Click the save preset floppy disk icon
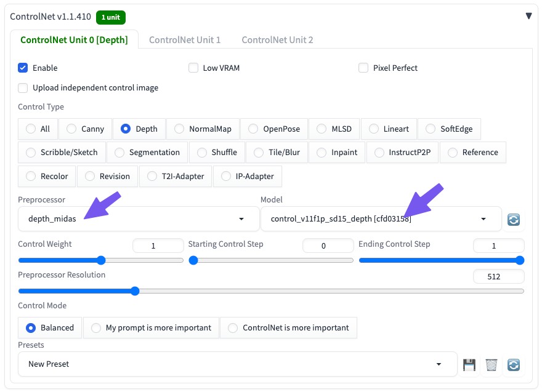 tap(469, 364)
